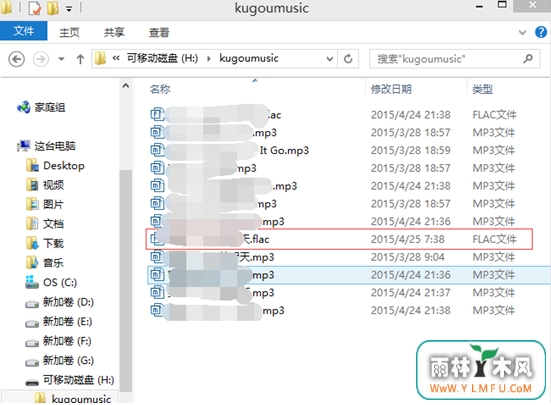Select 新加卷 (E:) drive
This screenshot has width=551, height=405.
point(67,321)
